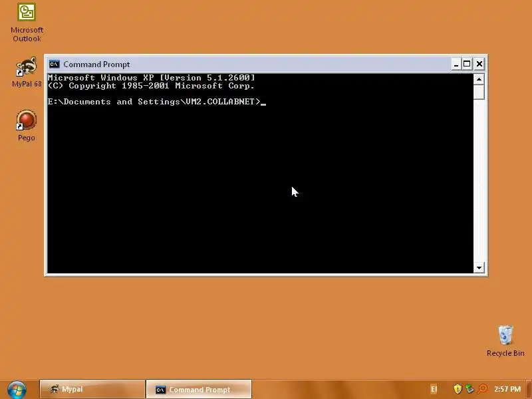Image resolution: width=532 pixels, height=399 pixels.
Task: Select the MyPal 68 desktop shortcut
Action: coord(27,72)
